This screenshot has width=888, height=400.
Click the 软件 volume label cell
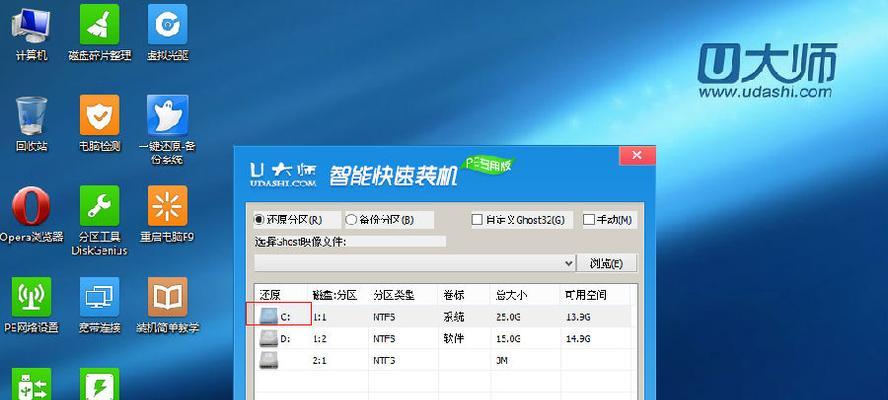pos(454,339)
